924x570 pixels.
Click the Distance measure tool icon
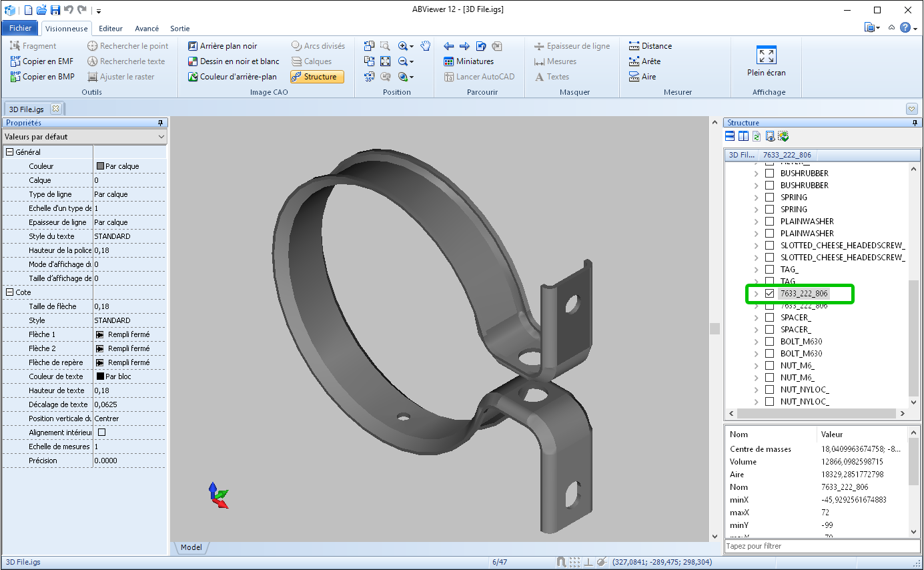pyautogui.click(x=634, y=46)
